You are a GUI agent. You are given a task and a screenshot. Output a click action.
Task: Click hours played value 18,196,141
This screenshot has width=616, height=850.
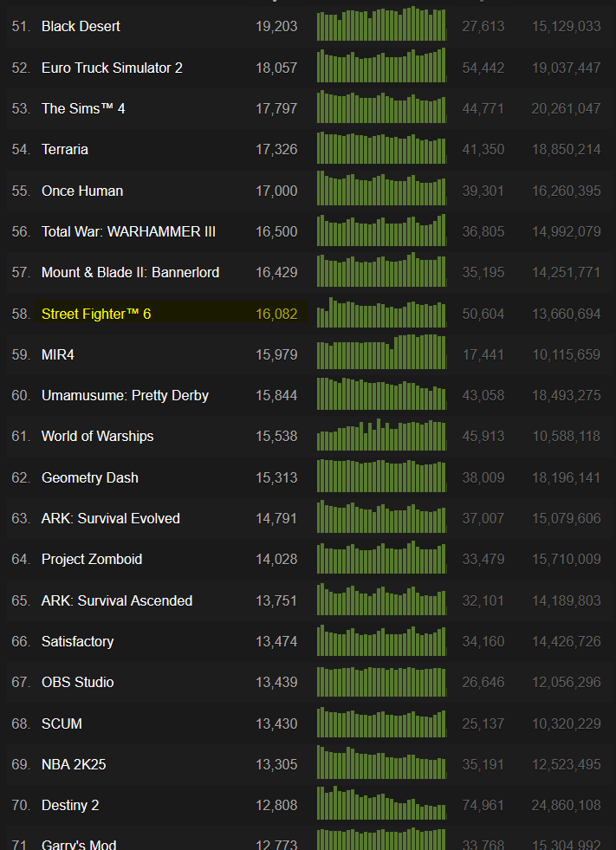point(566,477)
